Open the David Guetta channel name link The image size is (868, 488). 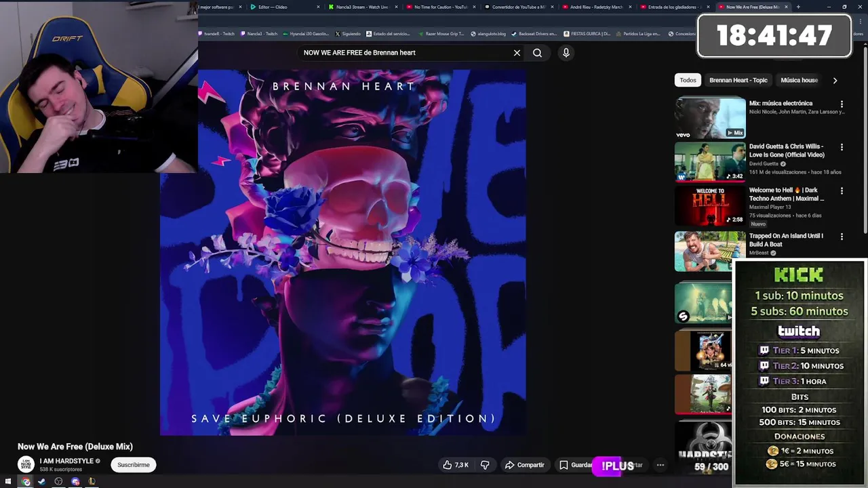pos(764,163)
